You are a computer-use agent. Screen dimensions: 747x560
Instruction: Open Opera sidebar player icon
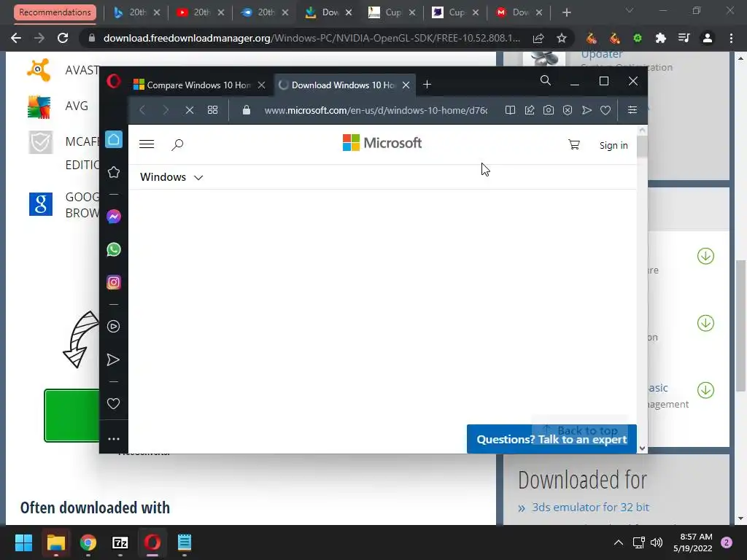tap(113, 326)
